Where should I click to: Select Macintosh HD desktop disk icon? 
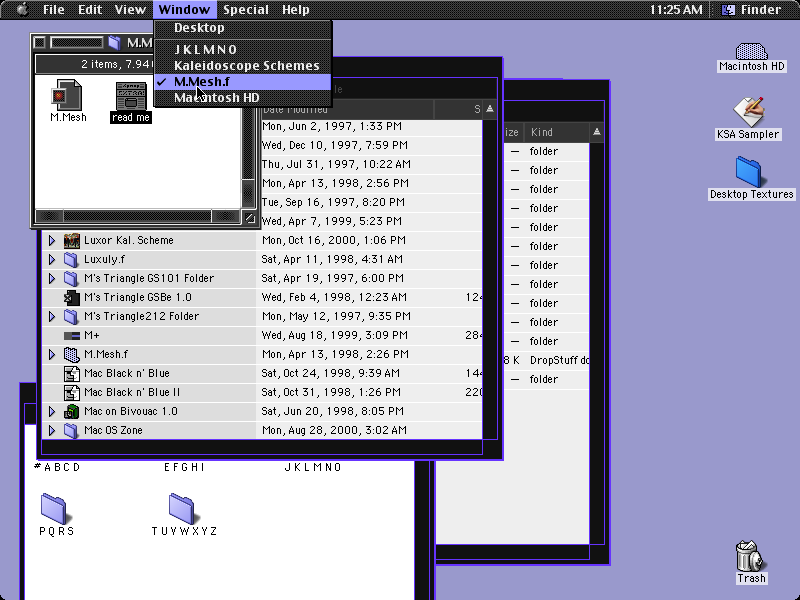point(751,51)
